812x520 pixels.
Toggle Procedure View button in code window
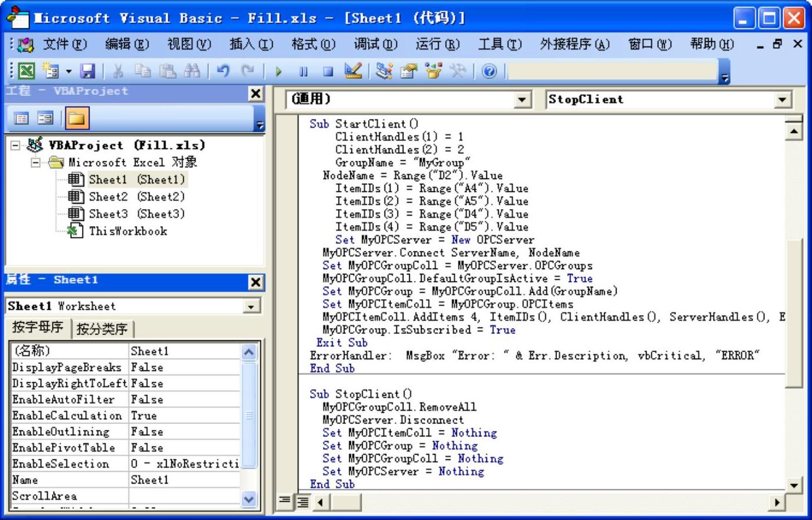point(284,501)
